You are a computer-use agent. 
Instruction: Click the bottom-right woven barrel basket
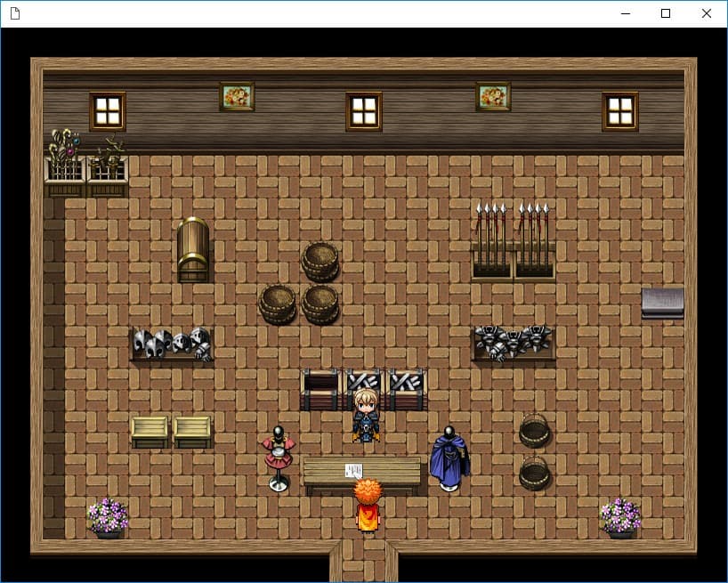point(320,304)
